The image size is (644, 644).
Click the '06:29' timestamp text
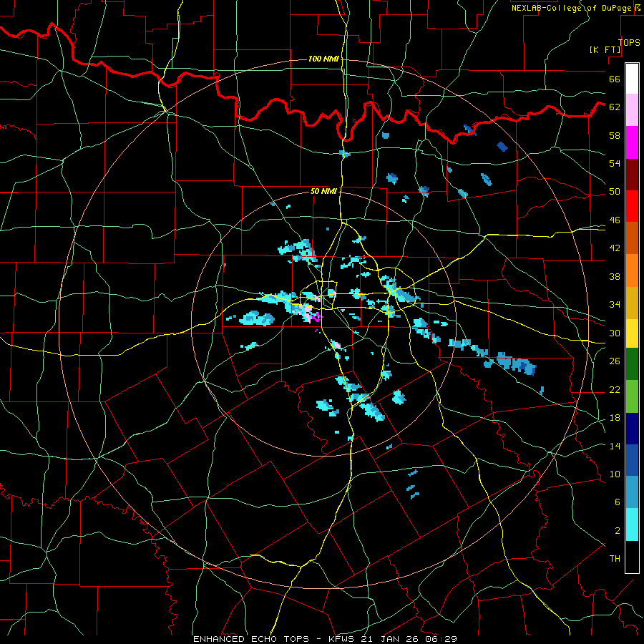tap(441, 639)
